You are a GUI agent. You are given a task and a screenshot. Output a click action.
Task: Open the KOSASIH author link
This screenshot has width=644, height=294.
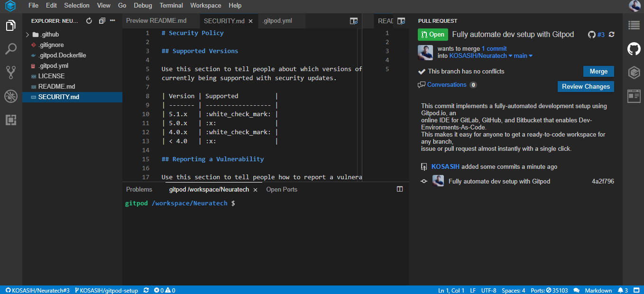445,166
